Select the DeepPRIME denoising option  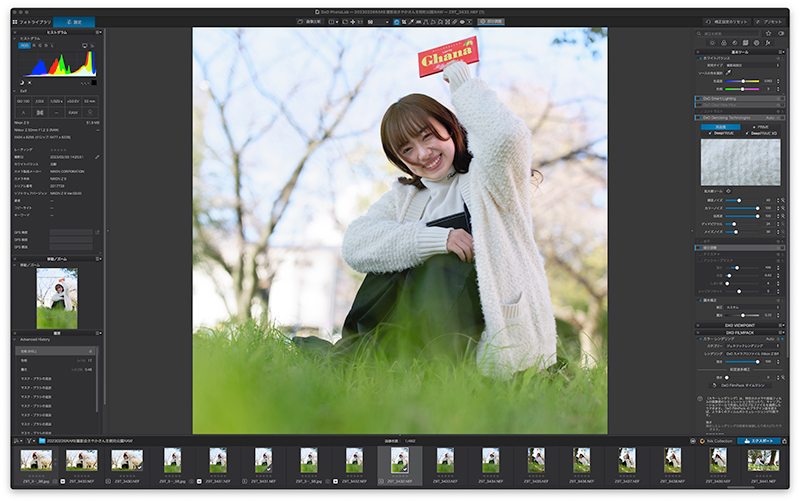[x=721, y=133]
